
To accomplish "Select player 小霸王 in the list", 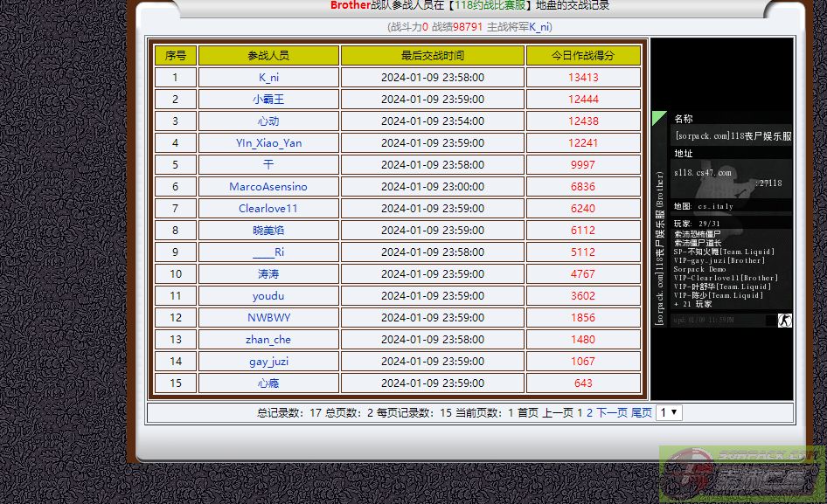I will [x=268, y=100].
